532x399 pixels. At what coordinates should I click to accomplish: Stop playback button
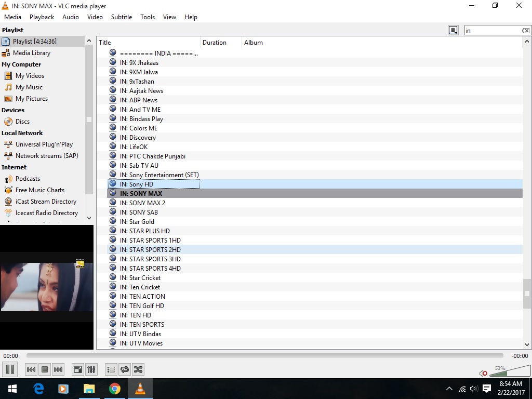tap(45, 369)
